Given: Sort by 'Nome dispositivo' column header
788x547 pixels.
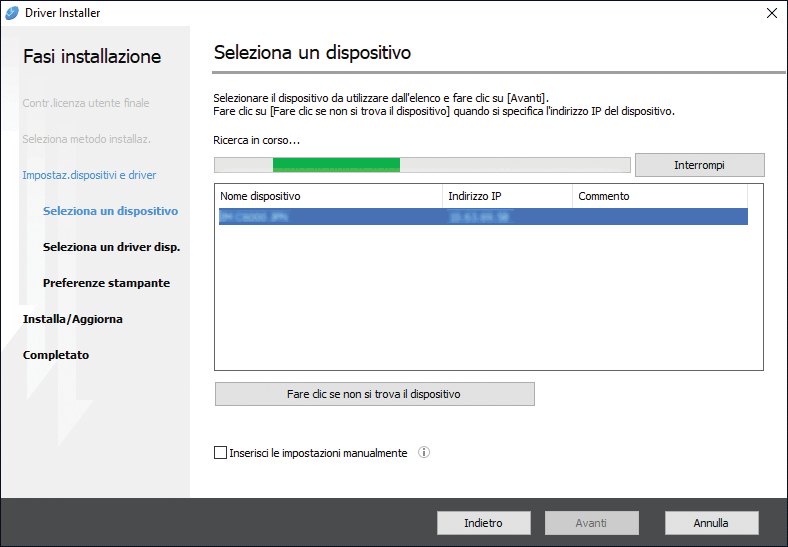Looking at the screenshot, I should (x=328, y=196).
